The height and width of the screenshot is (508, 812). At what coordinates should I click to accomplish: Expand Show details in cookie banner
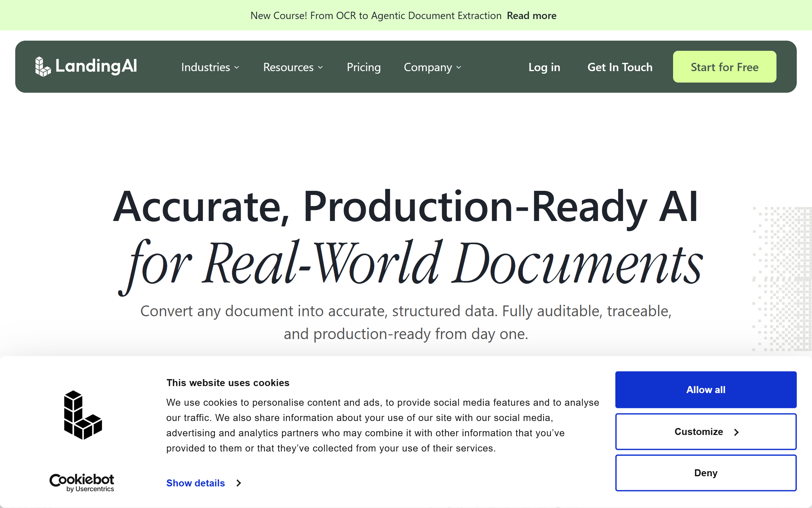204,483
